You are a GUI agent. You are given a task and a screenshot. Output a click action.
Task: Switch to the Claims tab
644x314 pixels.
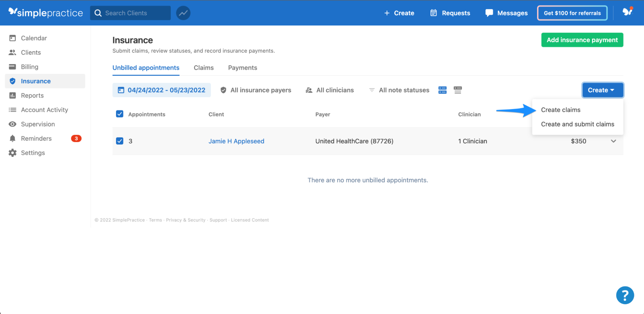click(204, 68)
